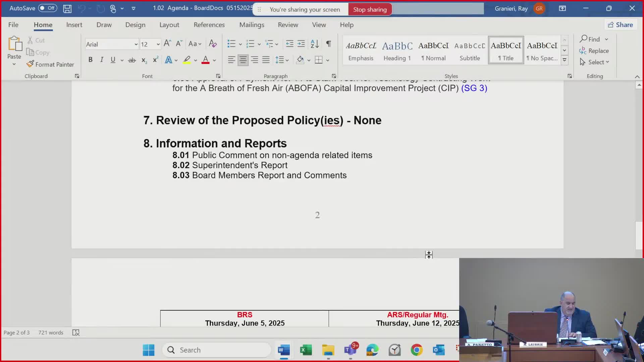Viewport: 644px width, 362px height.
Task: Open the Arial font name dropdown
Action: tap(136, 44)
